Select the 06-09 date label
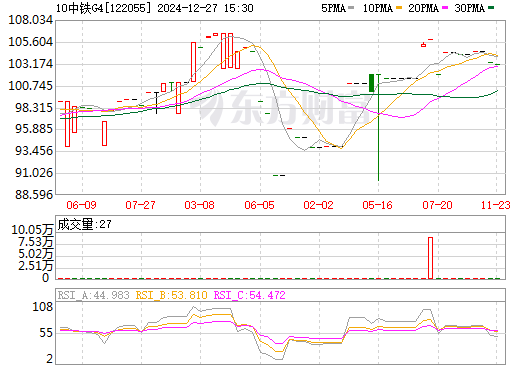 81,205
